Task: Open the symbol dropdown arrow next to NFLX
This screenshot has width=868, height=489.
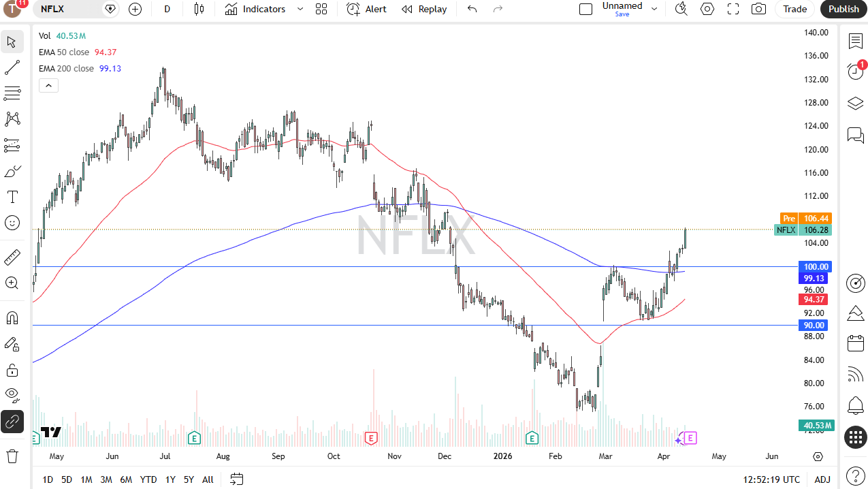Action: (x=110, y=9)
